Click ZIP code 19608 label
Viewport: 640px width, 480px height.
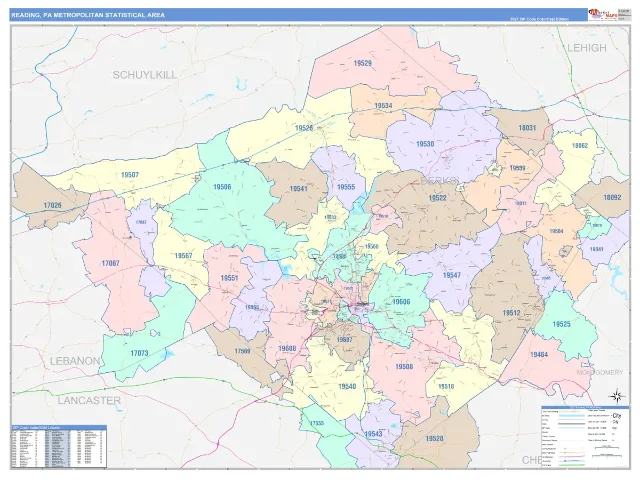pyautogui.click(x=287, y=348)
